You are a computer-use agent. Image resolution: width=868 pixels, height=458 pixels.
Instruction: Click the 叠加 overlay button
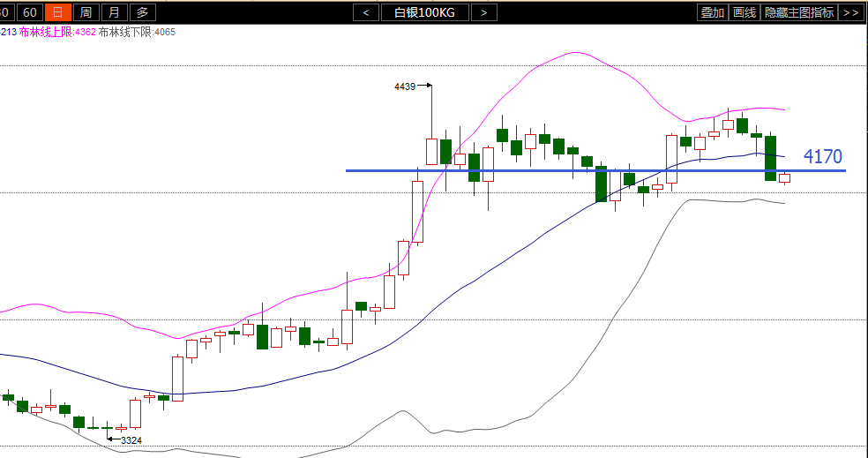pyautogui.click(x=712, y=12)
